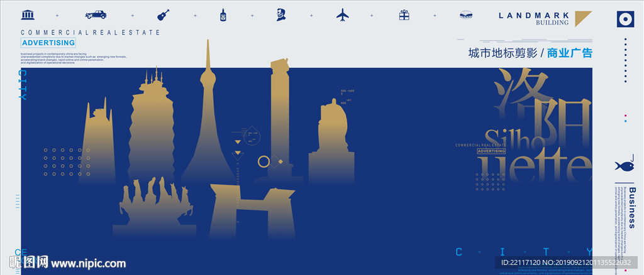Click the vertical 'Business' label
Screen dimensions: 644x275
point(632,208)
